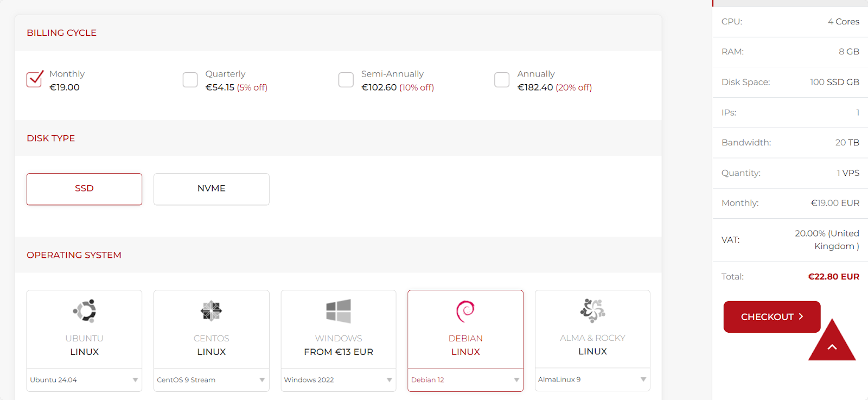Open the AlmaLinux 9 version dropdown
Viewport: 868px width, 400px height.
pyautogui.click(x=592, y=379)
